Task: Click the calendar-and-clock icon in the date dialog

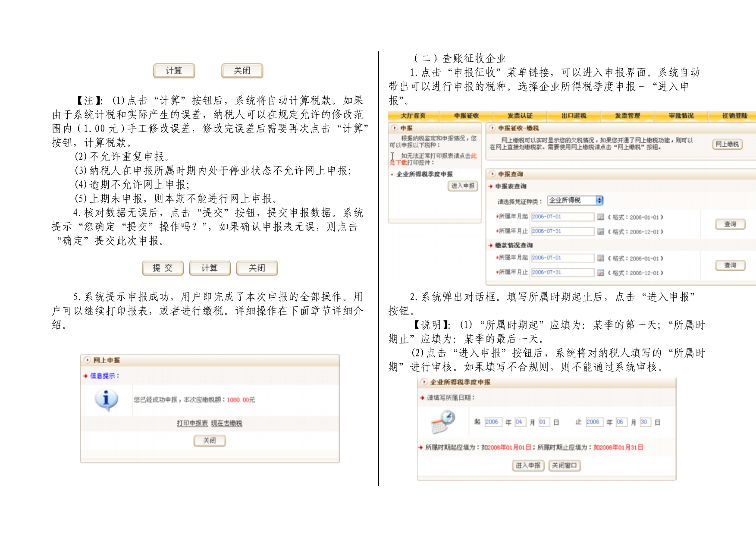Action: pyautogui.click(x=443, y=422)
